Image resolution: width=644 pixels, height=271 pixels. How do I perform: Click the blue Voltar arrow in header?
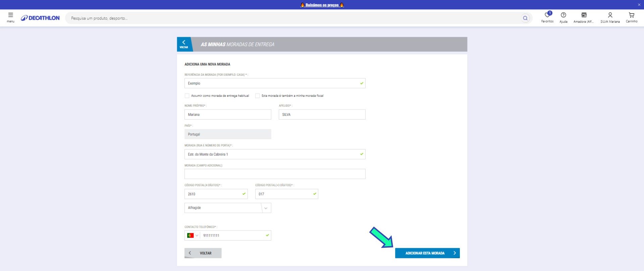[184, 44]
